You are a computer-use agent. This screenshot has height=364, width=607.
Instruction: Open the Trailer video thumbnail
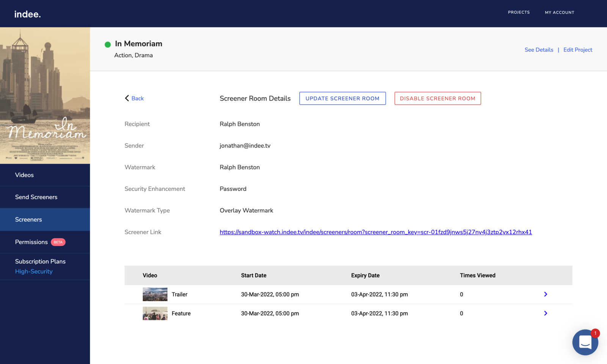point(155,294)
